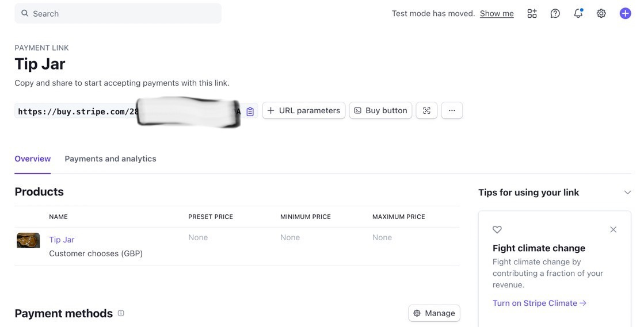644x327 pixels.
Task: Click the purple create plus button
Action: click(x=625, y=13)
